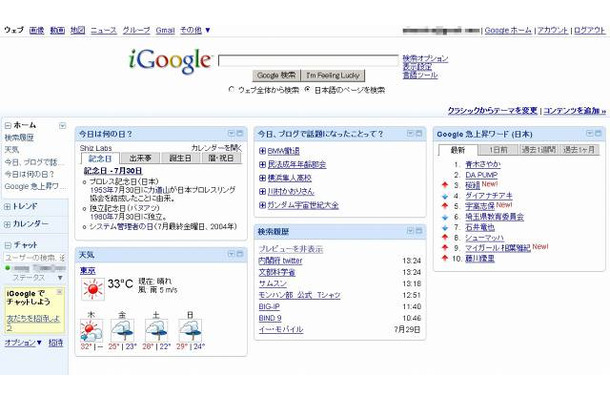Switch to the 暦・祝日 tab

221,158
